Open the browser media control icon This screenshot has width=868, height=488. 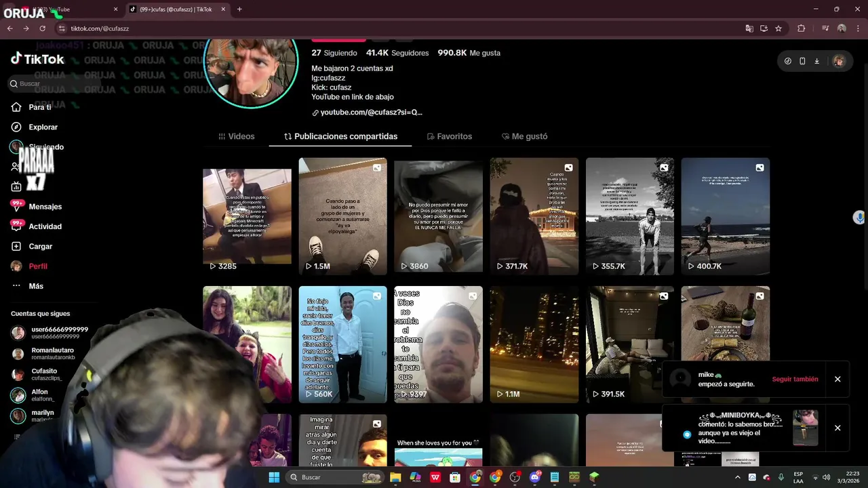(x=825, y=28)
